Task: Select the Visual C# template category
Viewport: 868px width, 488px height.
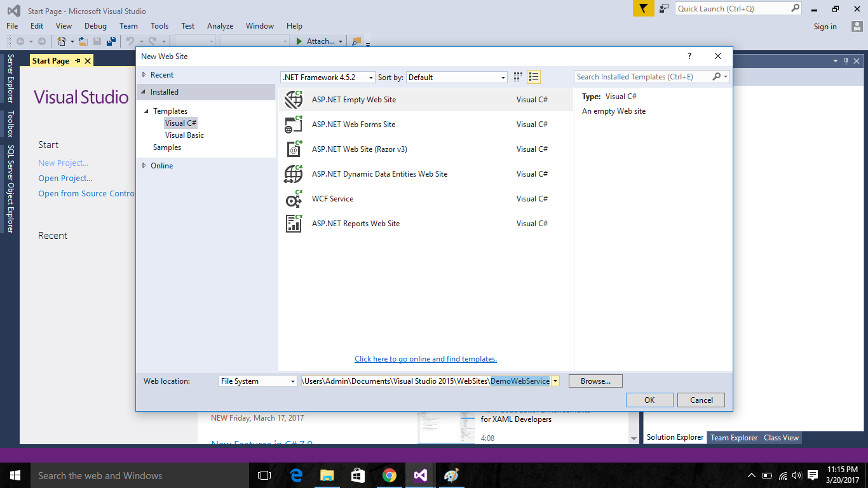Action: [x=180, y=123]
